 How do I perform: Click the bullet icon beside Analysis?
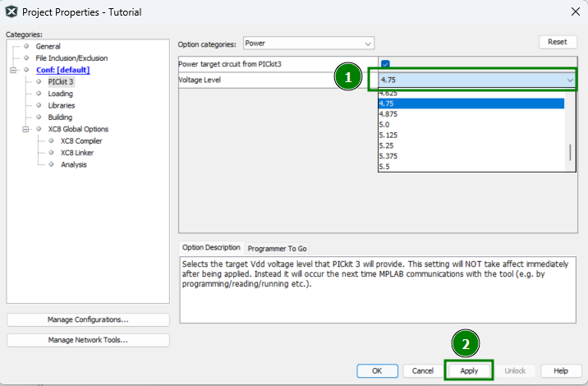click(x=52, y=164)
